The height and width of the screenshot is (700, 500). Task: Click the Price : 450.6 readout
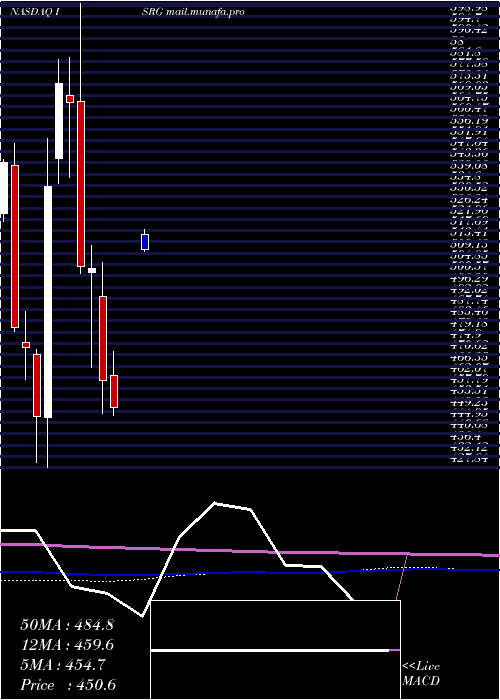[68, 685]
